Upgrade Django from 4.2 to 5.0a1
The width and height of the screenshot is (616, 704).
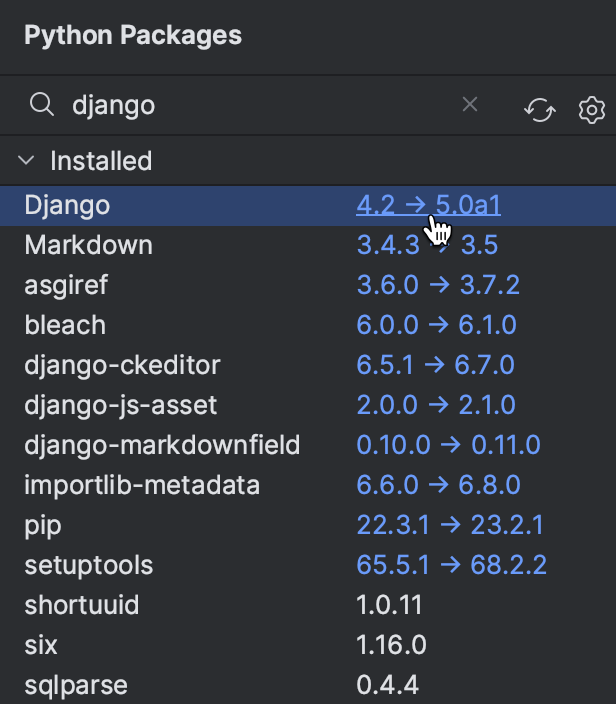tap(428, 206)
